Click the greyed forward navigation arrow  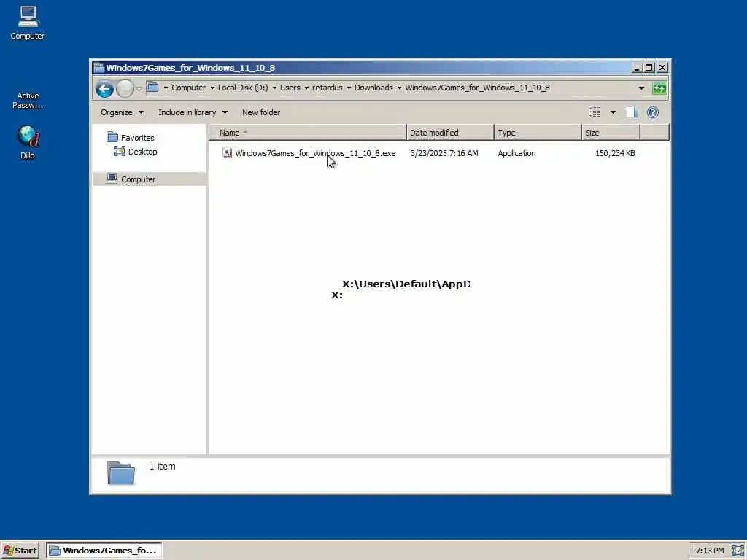[x=125, y=88]
